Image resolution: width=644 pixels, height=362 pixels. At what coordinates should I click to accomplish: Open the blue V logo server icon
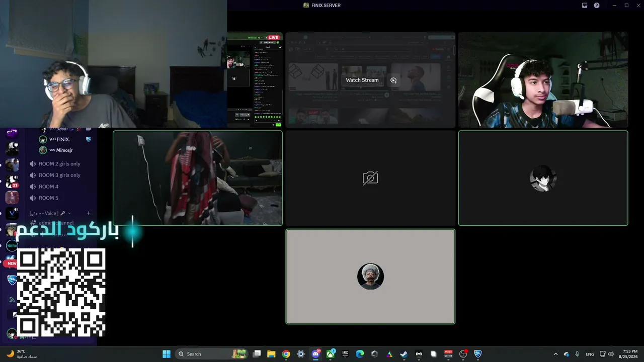[x=12, y=213]
